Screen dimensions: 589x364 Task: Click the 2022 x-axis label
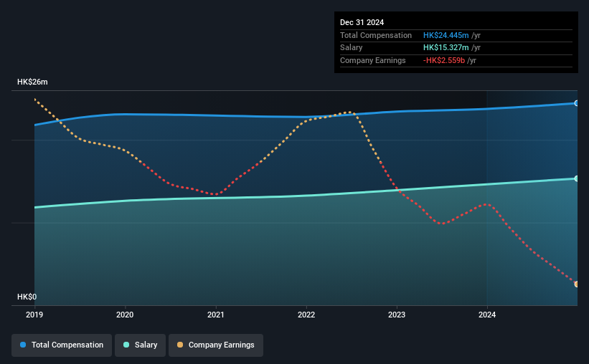click(x=306, y=315)
